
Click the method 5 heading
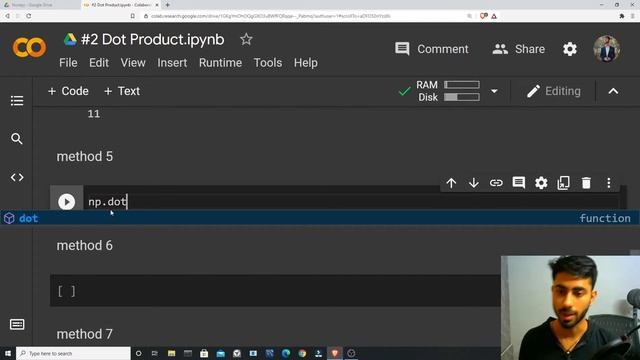84,156
